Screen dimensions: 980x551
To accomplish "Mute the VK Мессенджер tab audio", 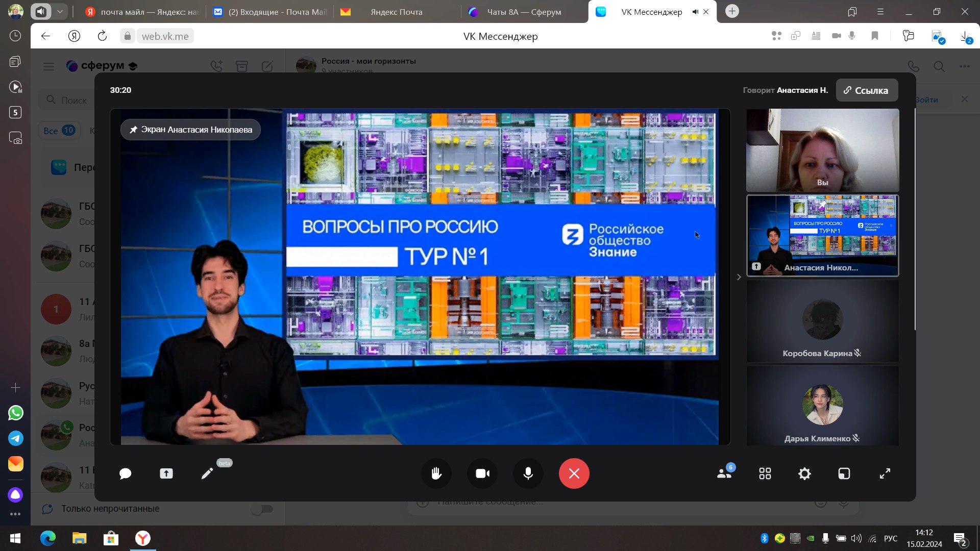I will (x=695, y=12).
